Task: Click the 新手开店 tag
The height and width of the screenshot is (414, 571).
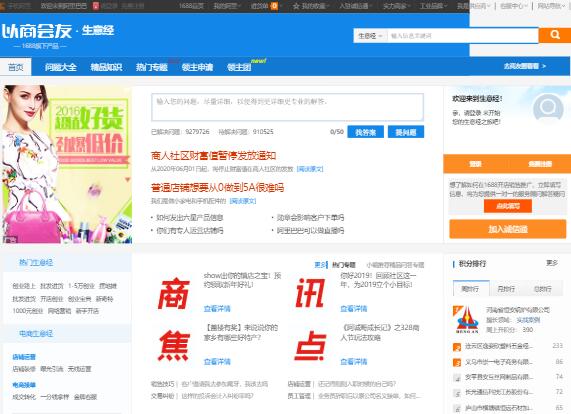Action: 87,311
